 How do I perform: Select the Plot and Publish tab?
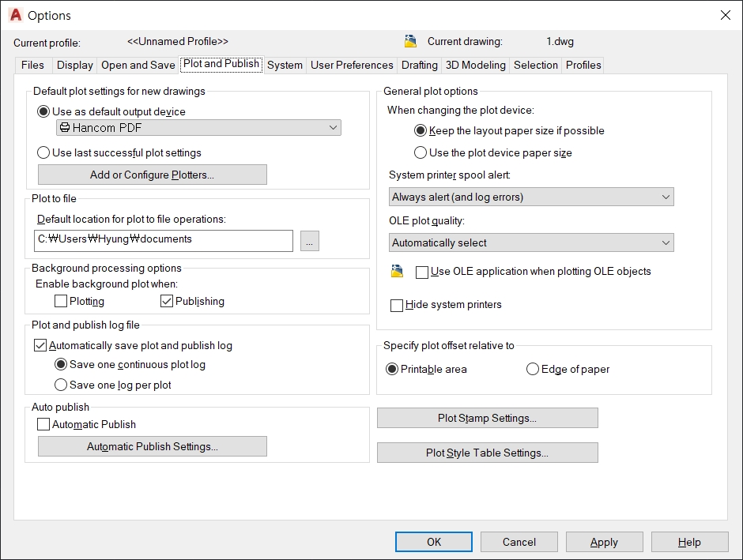click(221, 64)
